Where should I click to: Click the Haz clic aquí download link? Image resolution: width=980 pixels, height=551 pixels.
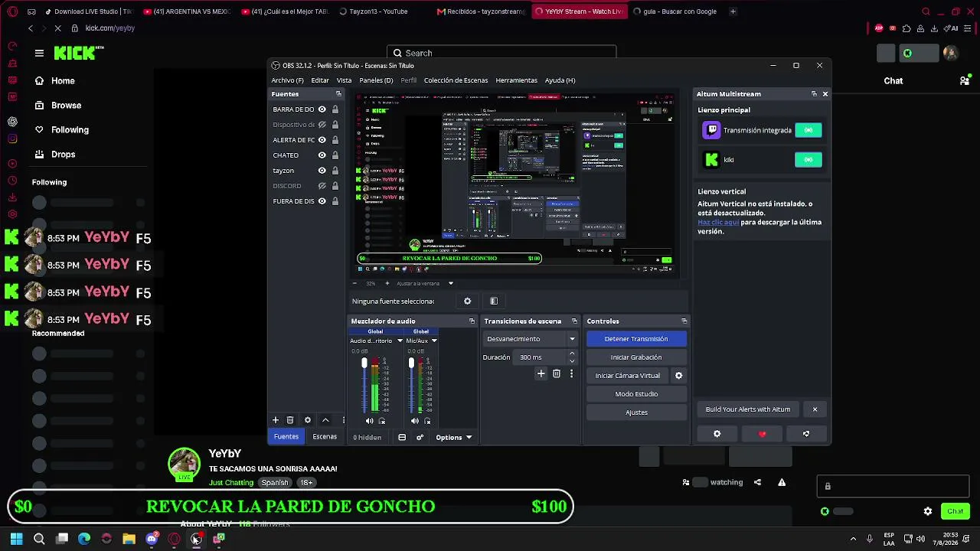coord(718,223)
